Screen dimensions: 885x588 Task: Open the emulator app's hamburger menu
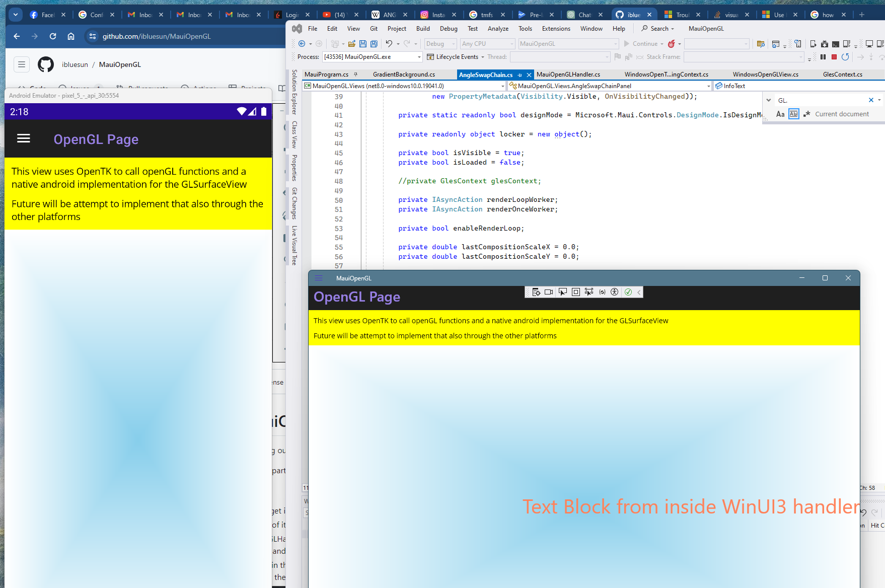[x=24, y=138]
